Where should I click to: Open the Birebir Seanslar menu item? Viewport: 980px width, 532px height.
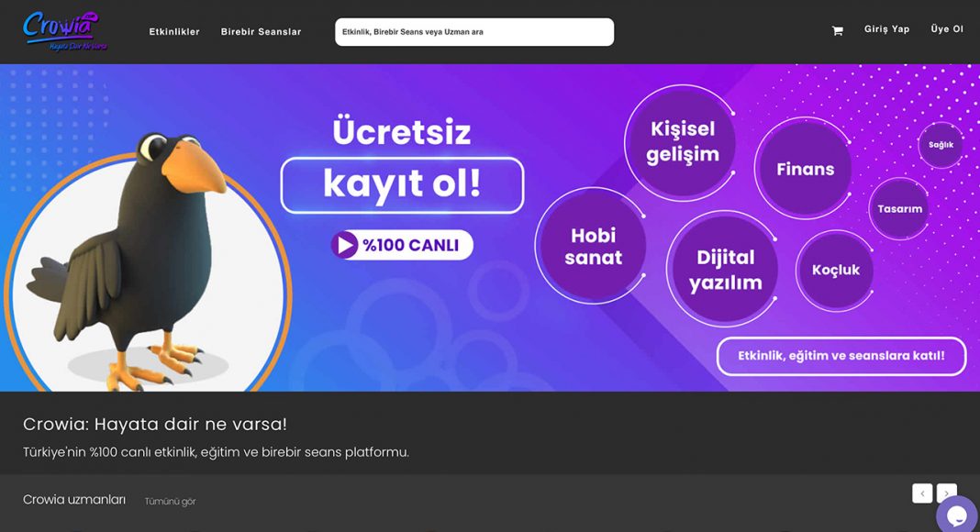point(261,32)
